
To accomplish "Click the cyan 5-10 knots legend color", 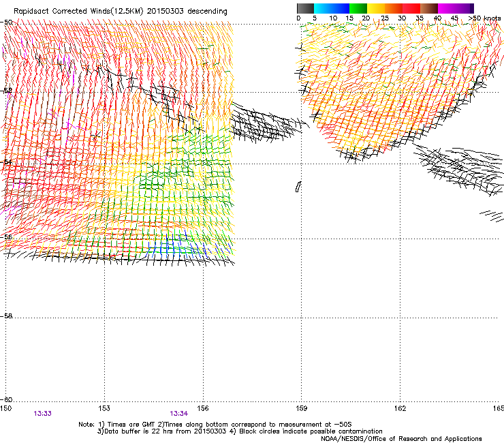I will pos(323,8).
